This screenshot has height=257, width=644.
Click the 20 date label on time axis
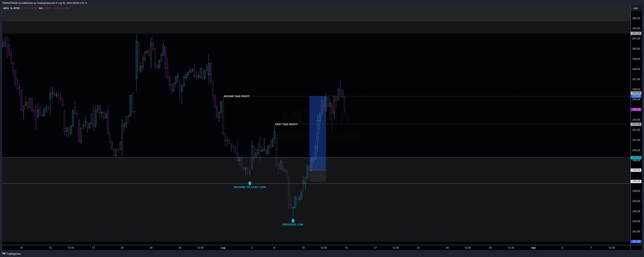click(x=122, y=248)
